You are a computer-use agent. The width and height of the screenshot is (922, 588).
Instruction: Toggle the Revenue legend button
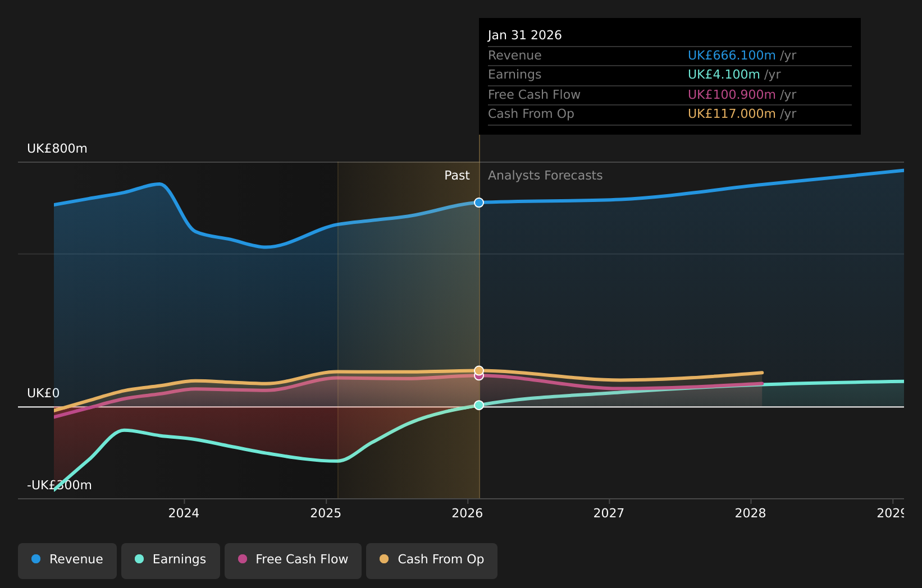click(67, 561)
